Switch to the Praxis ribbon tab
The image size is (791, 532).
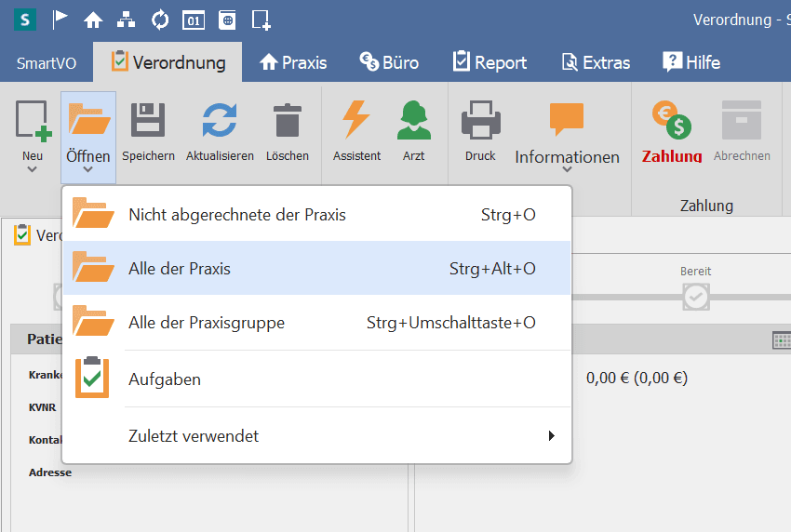[x=293, y=62]
